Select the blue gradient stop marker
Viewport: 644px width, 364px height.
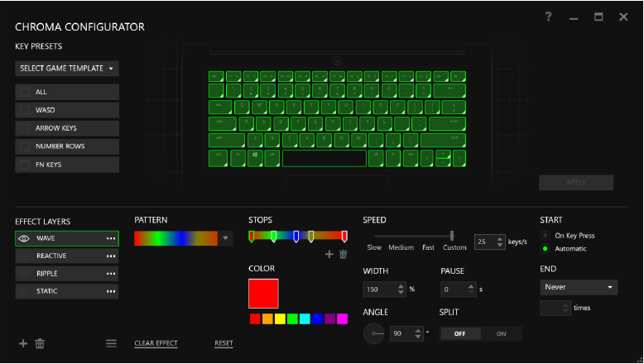[x=296, y=237]
